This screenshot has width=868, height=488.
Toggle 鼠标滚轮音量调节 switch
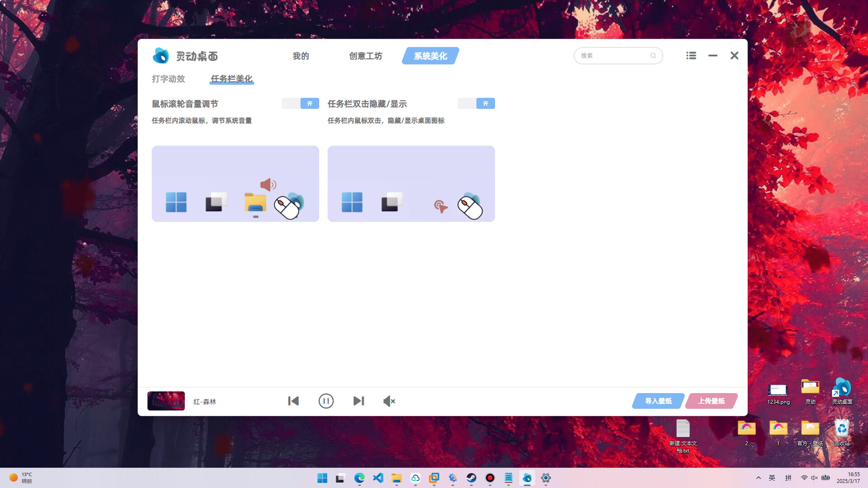(x=300, y=103)
